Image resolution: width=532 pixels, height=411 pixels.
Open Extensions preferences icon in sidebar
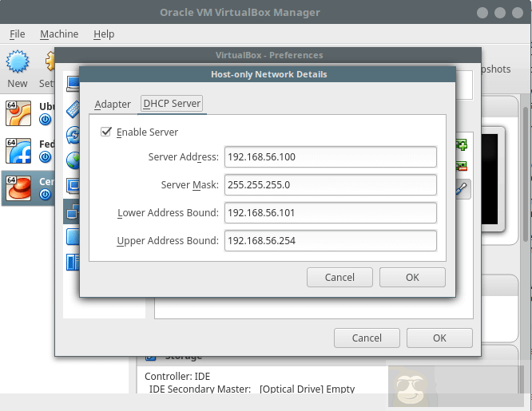73,237
